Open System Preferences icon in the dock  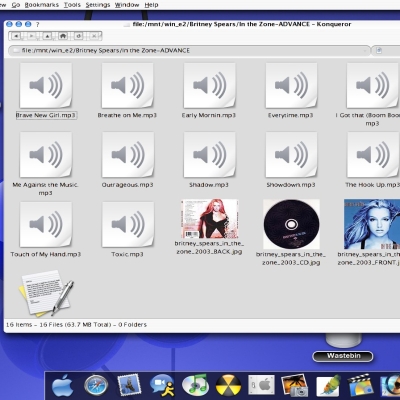(261, 386)
